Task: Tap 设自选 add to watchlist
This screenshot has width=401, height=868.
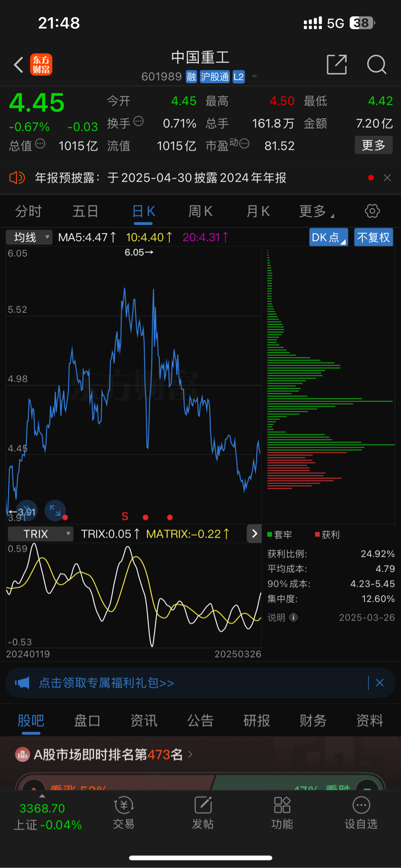Action: 361,813
